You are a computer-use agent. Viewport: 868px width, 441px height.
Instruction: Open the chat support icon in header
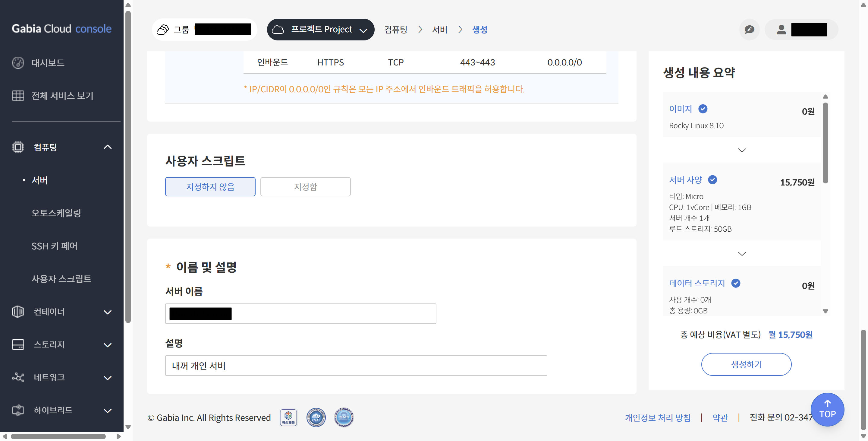click(x=749, y=30)
